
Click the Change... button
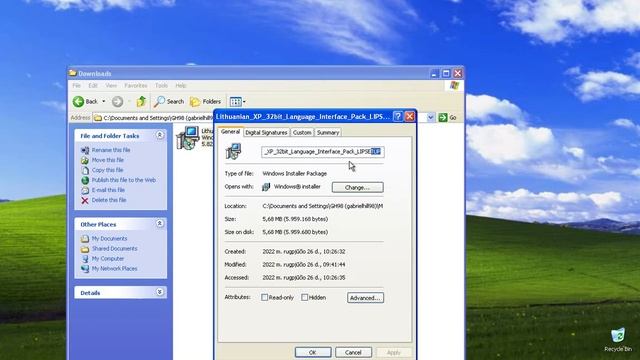(358, 187)
